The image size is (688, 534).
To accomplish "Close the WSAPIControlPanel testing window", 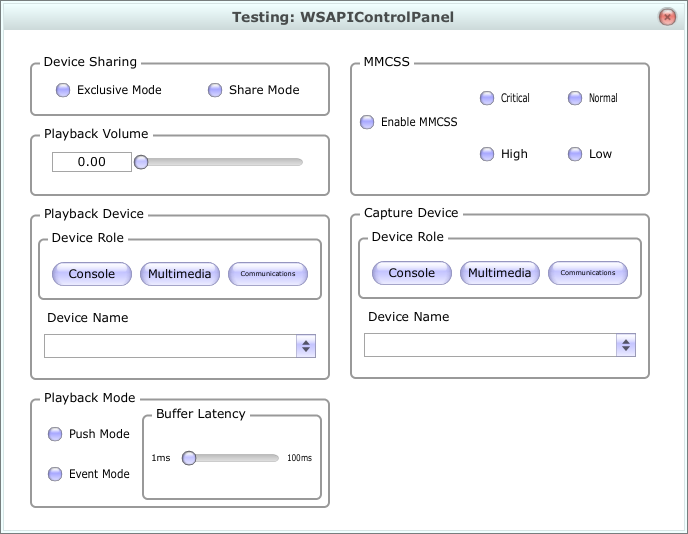I will (x=667, y=17).
